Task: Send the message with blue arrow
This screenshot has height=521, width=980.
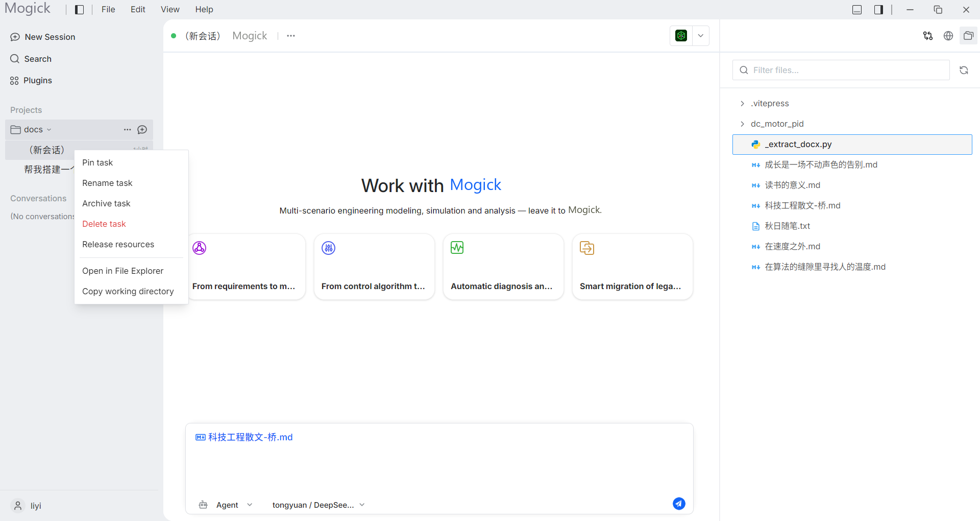Action: point(679,504)
